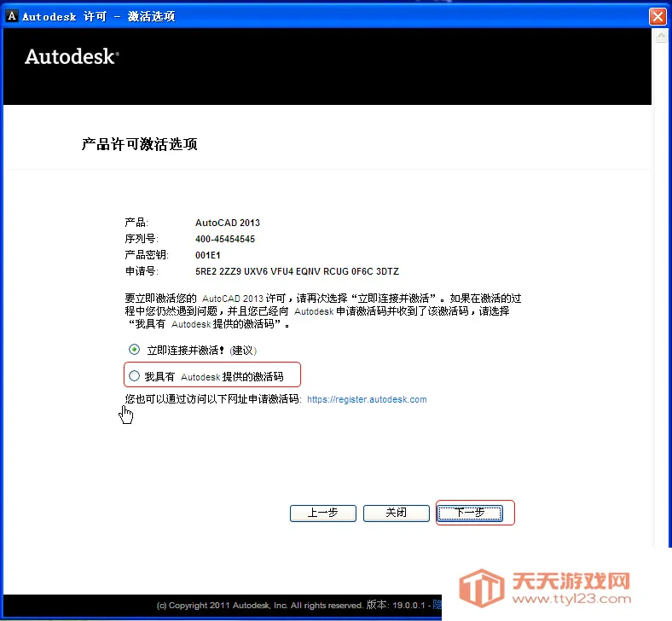Screen dimensions: 672x621
Task: Click the product key value 001E1
Action: click(x=208, y=255)
